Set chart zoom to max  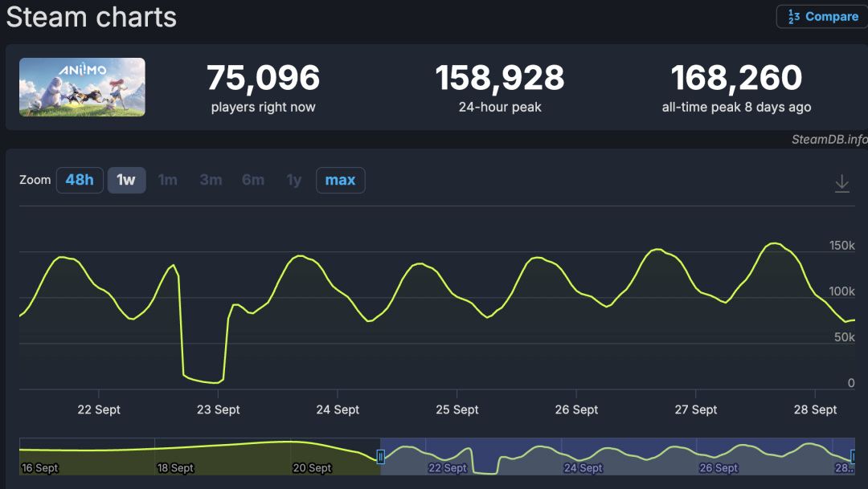point(341,180)
